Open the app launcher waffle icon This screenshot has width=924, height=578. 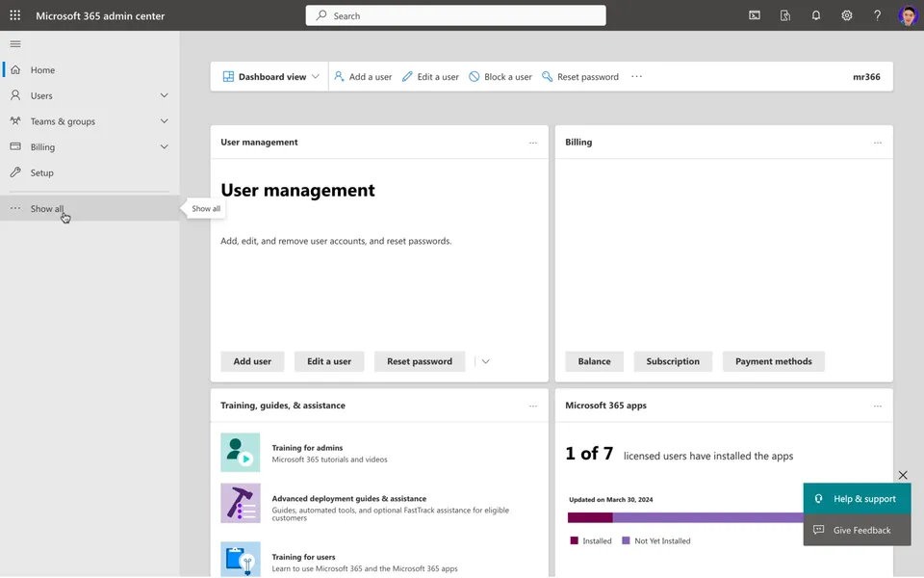click(15, 15)
